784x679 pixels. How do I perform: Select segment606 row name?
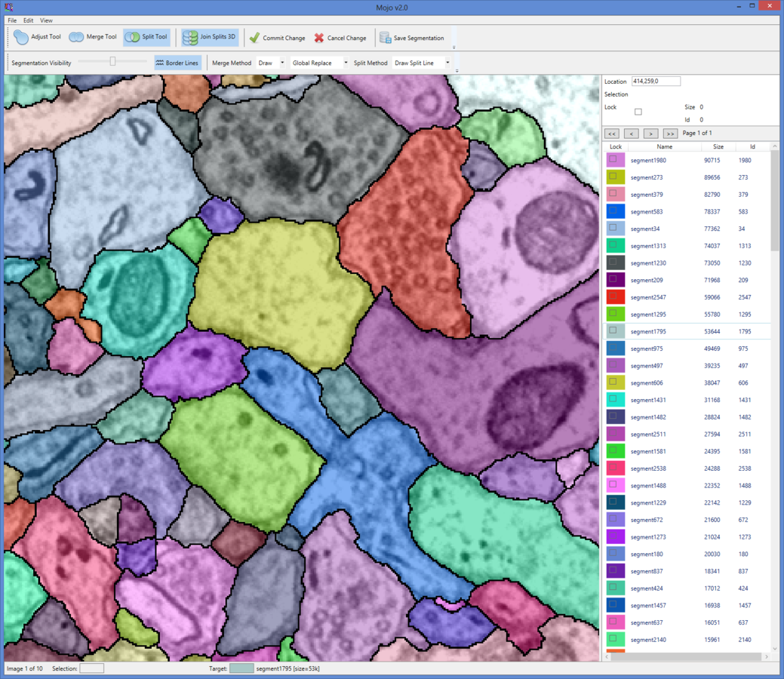647,383
